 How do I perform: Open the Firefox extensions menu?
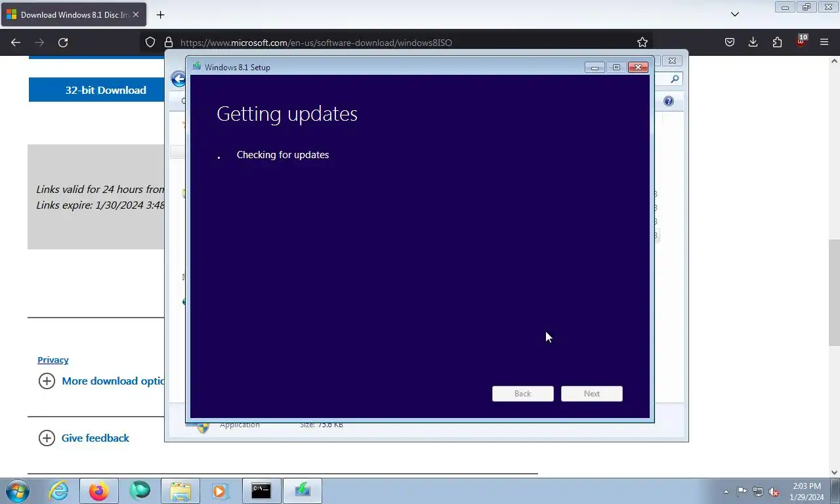pyautogui.click(x=777, y=42)
